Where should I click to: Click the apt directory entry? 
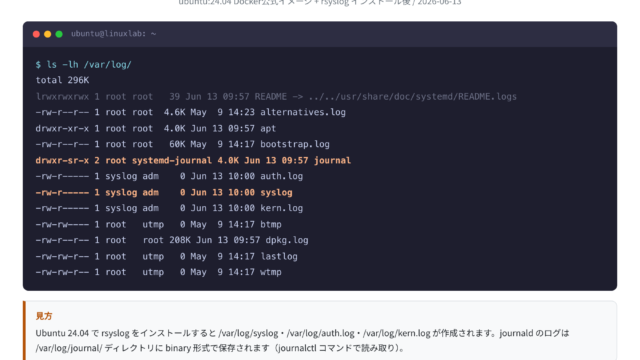pyautogui.click(x=156, y=129)
